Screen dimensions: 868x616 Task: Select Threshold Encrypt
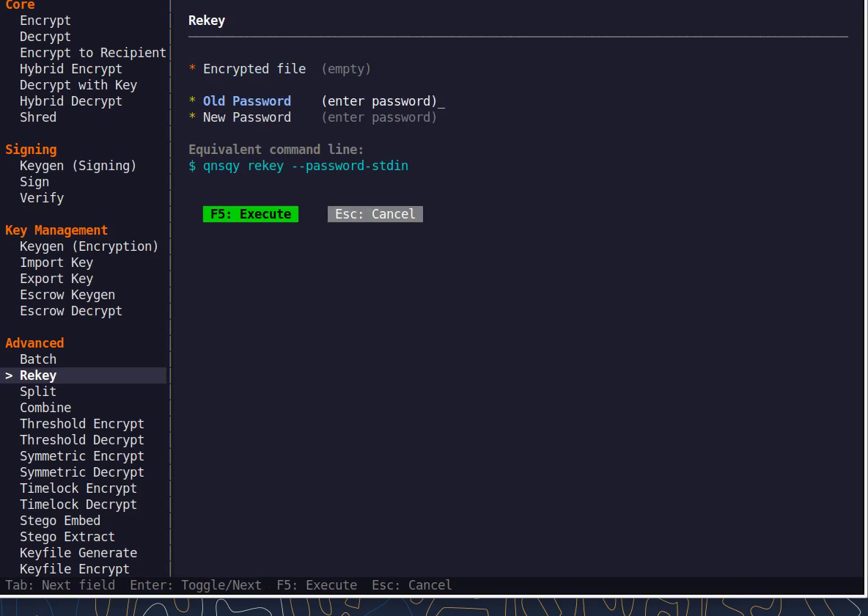[x=82, y=423]
